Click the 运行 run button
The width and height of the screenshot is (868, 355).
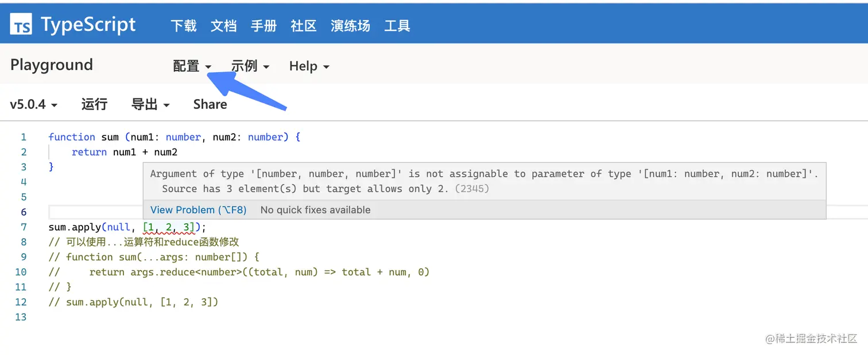pos(95,104)
